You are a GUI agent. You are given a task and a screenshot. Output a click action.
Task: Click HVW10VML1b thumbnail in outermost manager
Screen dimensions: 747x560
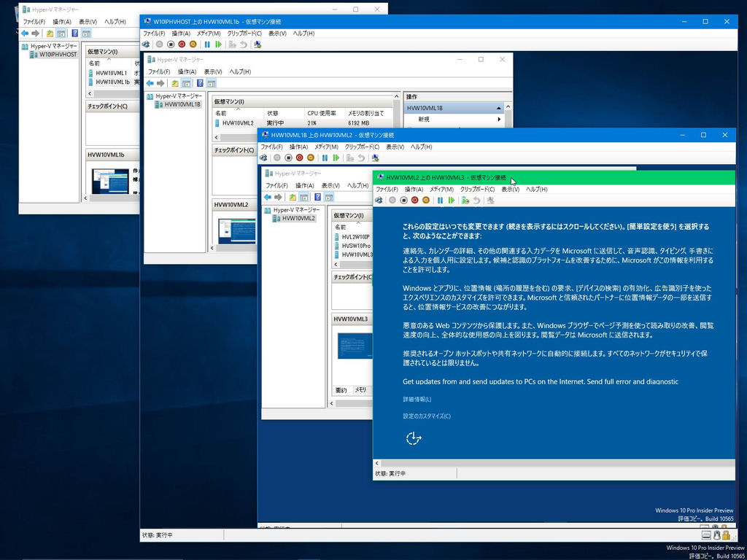coord(110,181)
